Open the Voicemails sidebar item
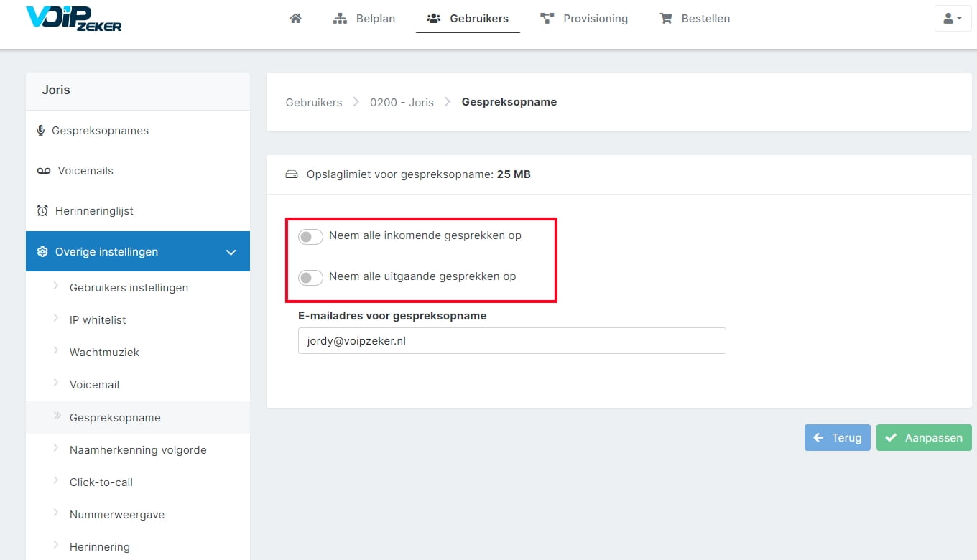 tap(138, 171)
